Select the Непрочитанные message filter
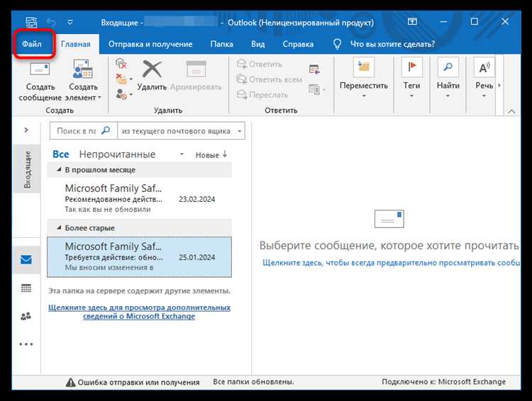This screenshot has width=532, height=401. (117, 154)
